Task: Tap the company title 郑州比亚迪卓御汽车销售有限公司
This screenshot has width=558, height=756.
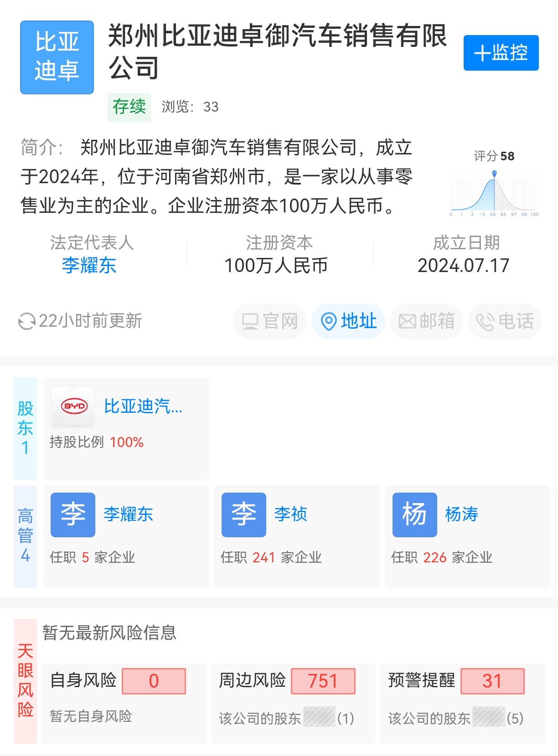Action: click(278, 52)
